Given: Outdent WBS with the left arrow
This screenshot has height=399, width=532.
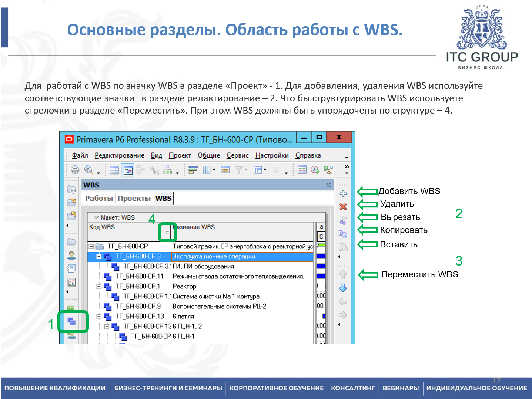Looking at the screenshot, I should click(343, 301).
